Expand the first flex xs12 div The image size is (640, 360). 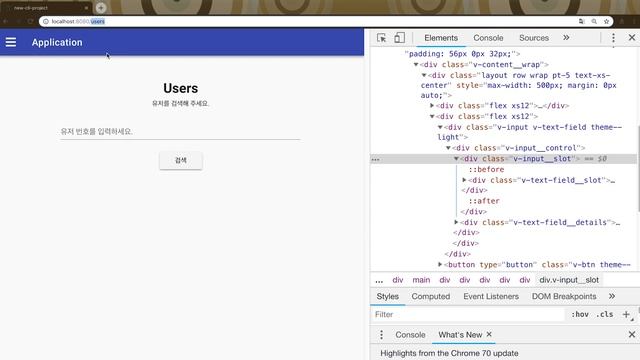tap(432, 106)
